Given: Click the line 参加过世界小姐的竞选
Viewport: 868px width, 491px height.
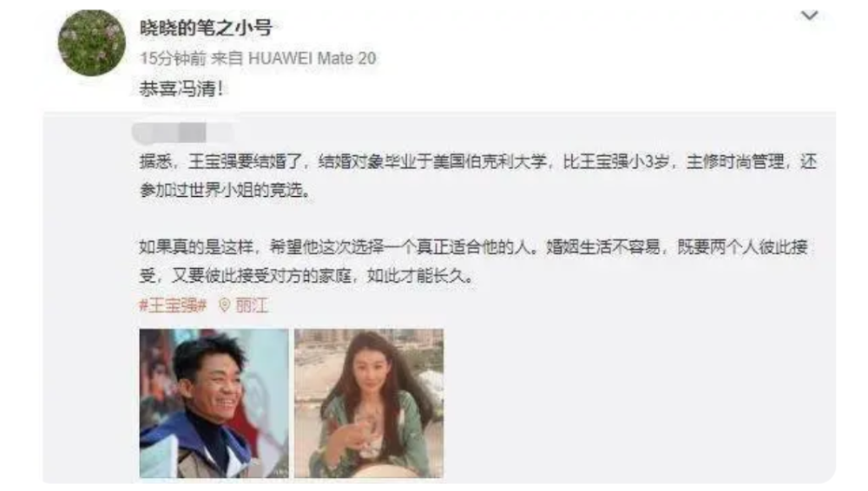Looking at the screenshot, I should coord(226,190).
